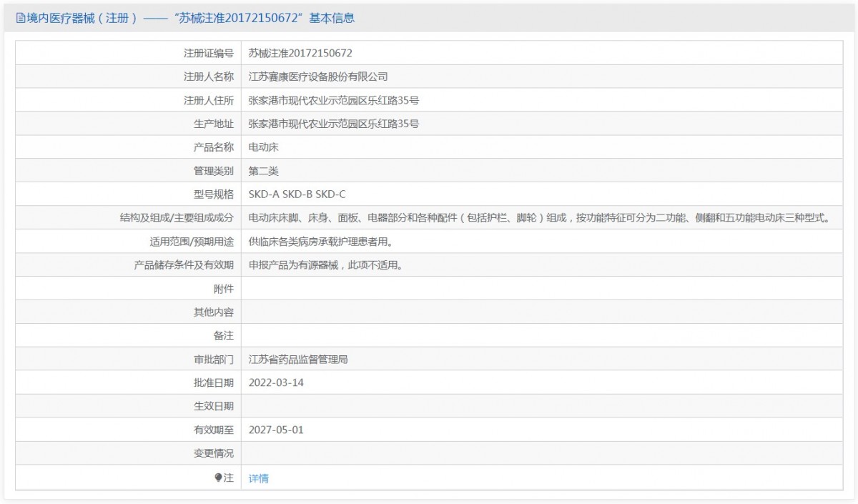858x504 pixels.
Task: Click the 生产地址 label
Action: point(214,124)
